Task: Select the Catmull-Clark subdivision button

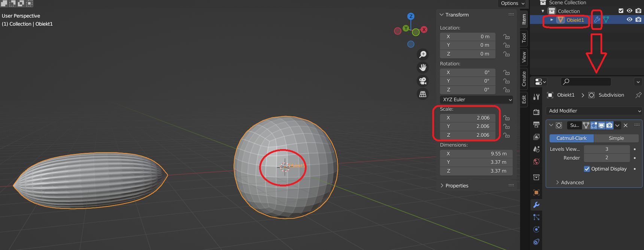Action: point(571,138)
